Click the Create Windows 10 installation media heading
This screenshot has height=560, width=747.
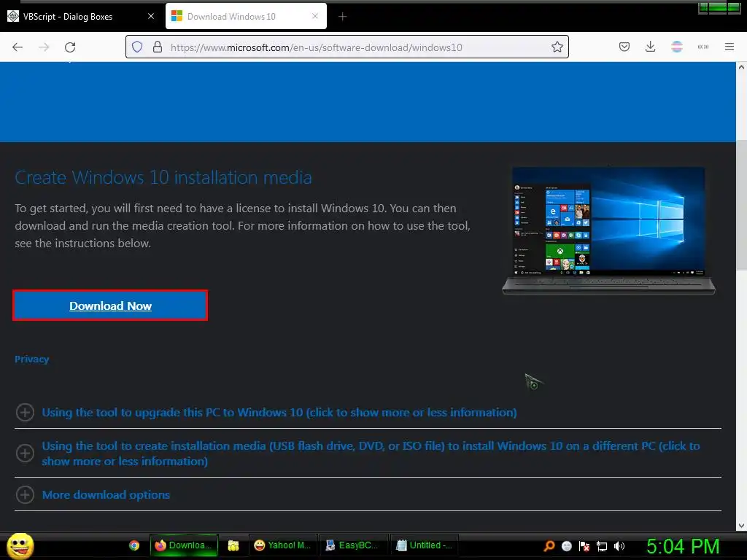163,178
